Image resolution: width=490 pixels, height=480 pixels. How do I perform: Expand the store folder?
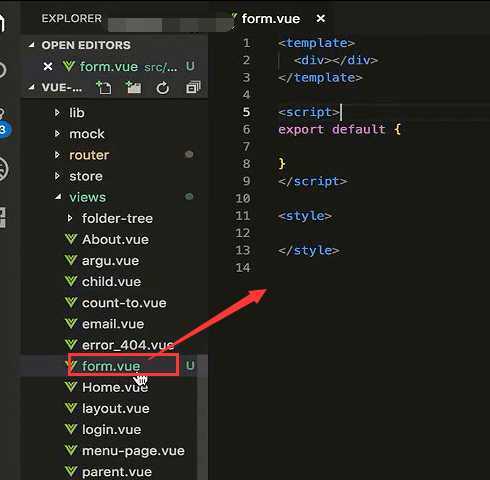click(57, 176)
